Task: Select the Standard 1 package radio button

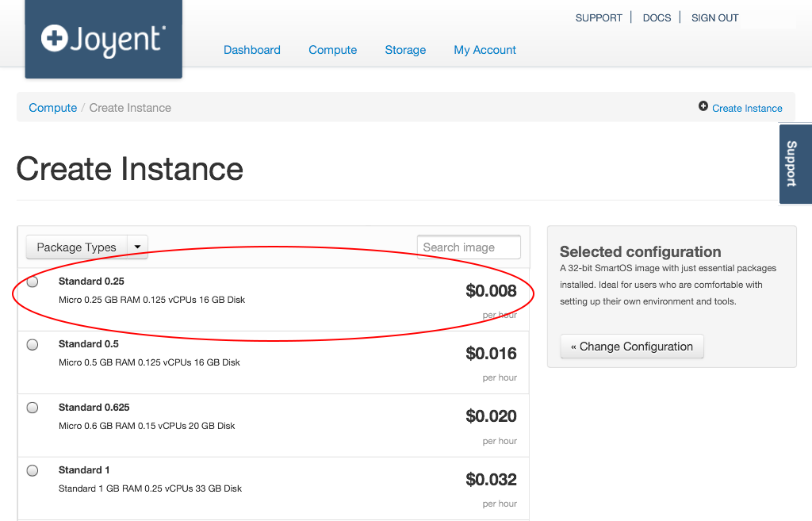Action: (32, 469)
